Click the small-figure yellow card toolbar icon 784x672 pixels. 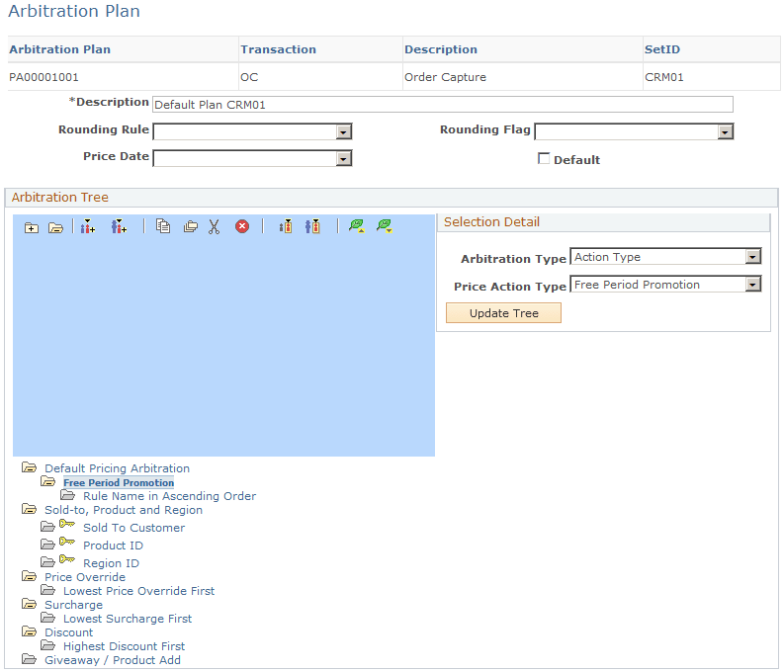(x=286, y=227)
